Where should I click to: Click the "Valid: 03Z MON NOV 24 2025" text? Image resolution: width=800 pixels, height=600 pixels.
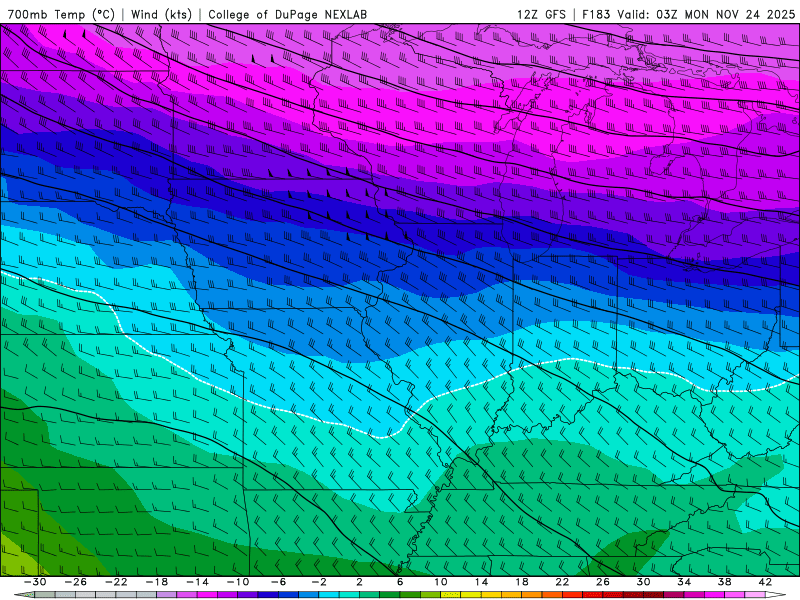pos(706,14)
